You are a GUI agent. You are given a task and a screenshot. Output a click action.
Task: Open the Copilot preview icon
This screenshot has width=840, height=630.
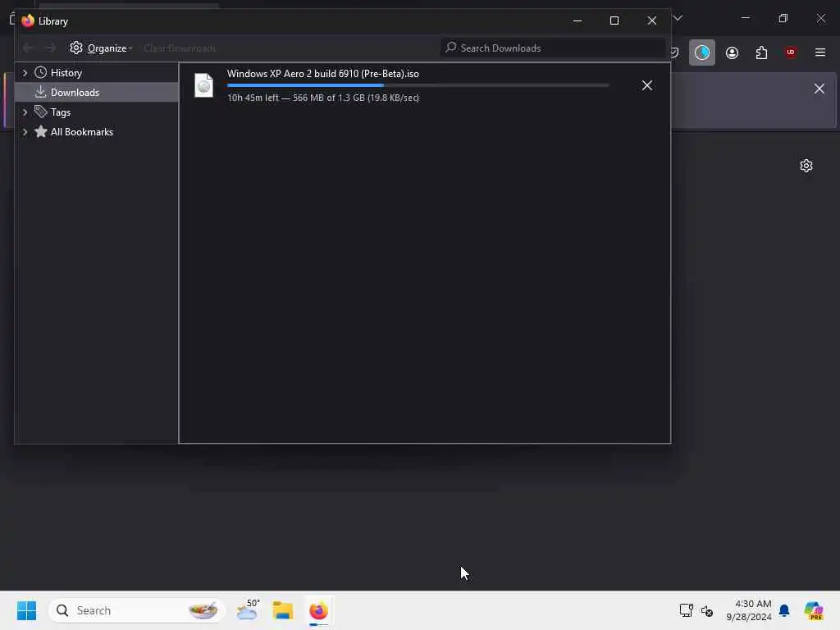(x=814, y=610)
